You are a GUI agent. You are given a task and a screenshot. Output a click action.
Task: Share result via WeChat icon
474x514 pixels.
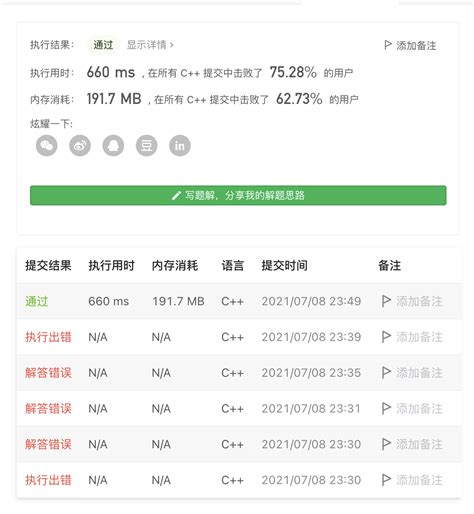[x=47, y=146]
